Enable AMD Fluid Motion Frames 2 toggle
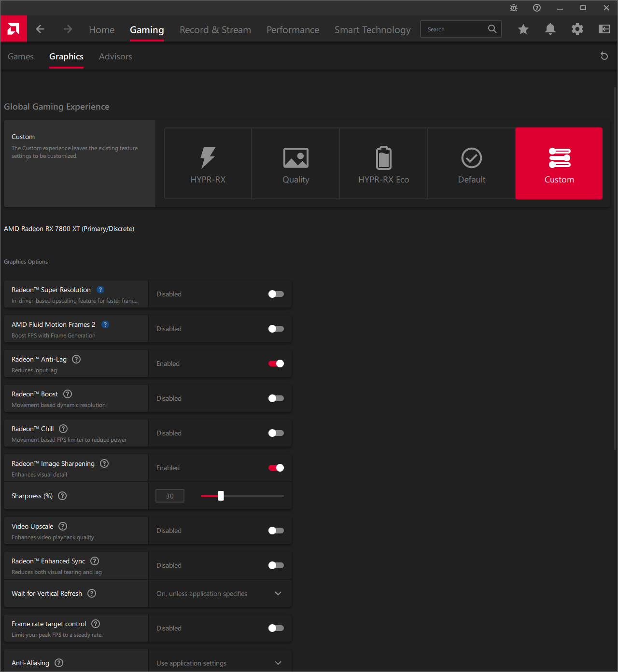 point(276,329)
